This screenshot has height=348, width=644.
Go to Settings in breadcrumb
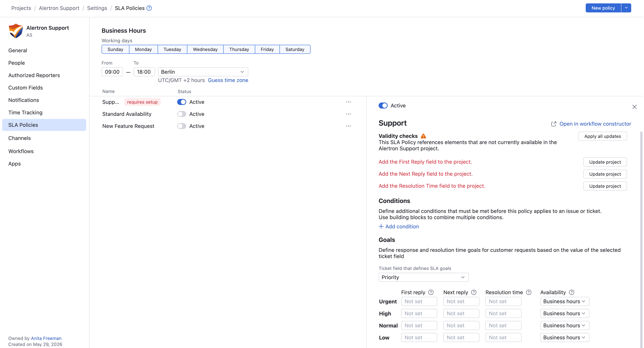pos(97,8)
